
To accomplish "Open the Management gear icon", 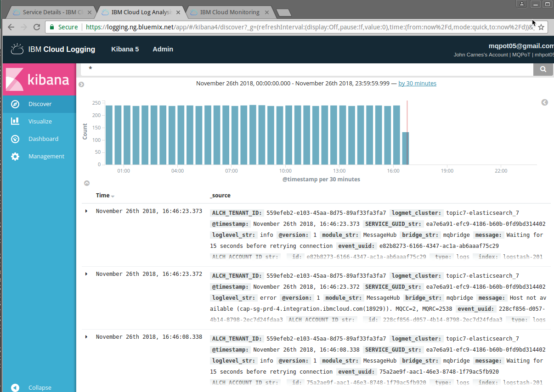I will tap(15, 157).
